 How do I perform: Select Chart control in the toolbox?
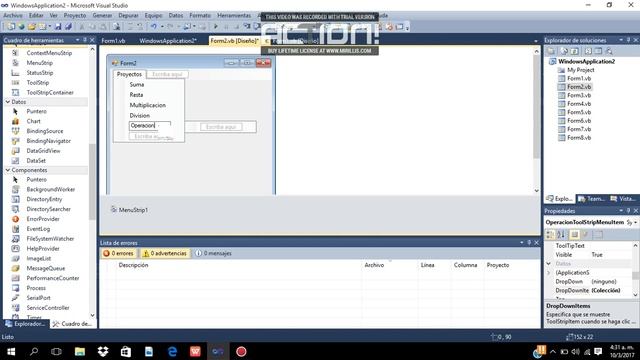(x=33, y=121)
